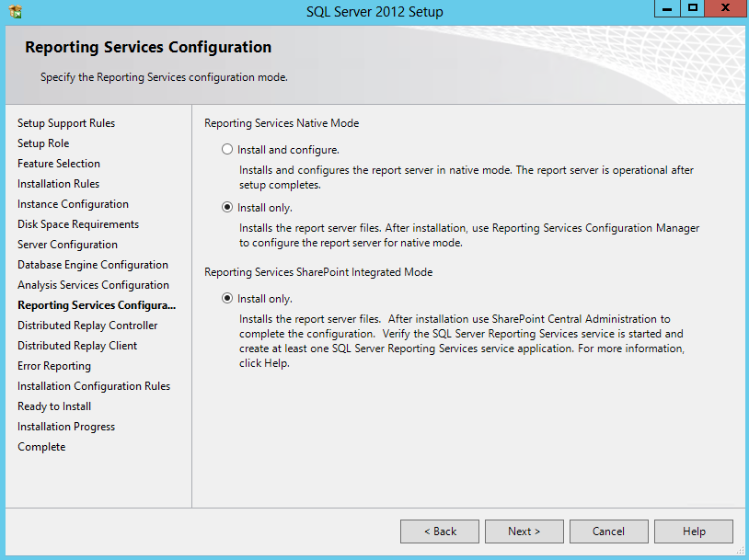Click Installation Configuration Rules step
This screenshot has width=749, height=560.
coord(94,385)
